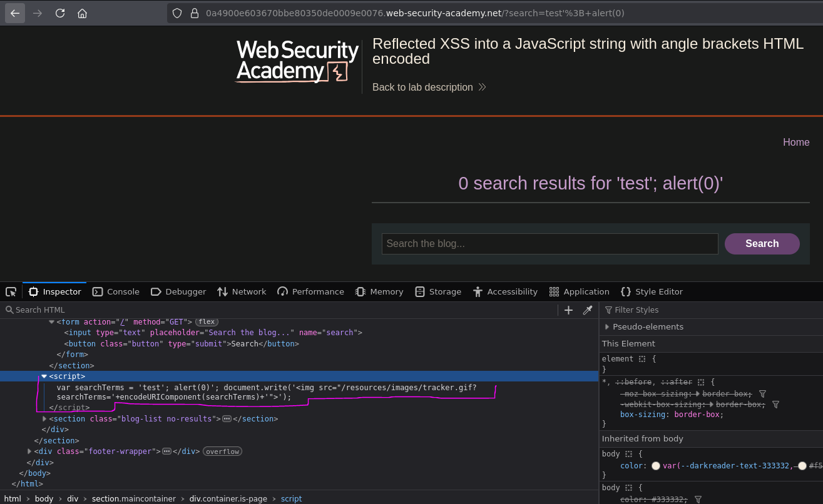Switch to the Inspector tab
Screen dimensions: 823x504
click(55, 291)
